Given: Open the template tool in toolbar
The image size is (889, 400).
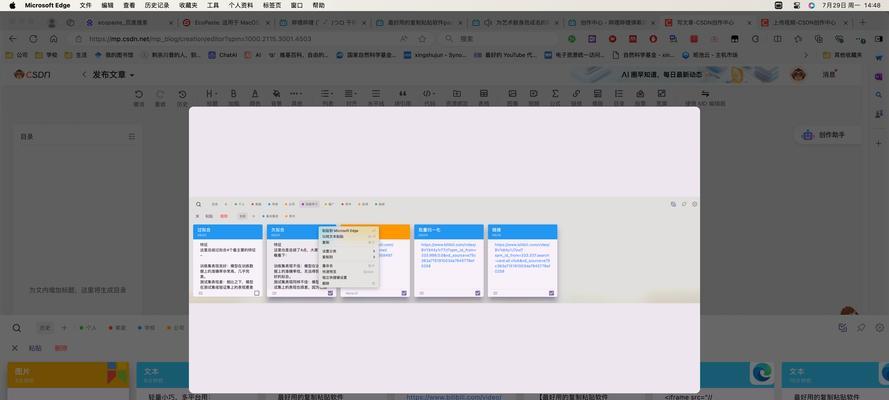Looking at the screenshot, I should (598, 97).
